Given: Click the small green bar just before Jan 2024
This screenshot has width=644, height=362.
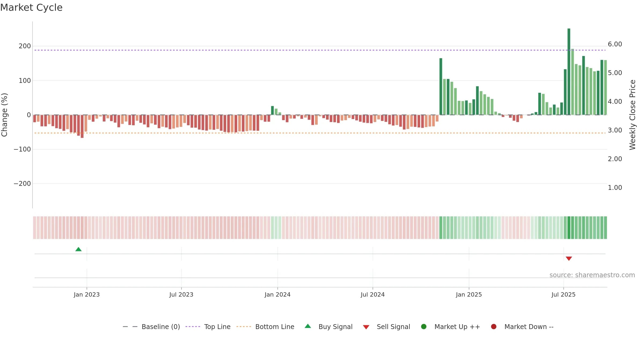Looking at the screenshot, I should [272, 110].
